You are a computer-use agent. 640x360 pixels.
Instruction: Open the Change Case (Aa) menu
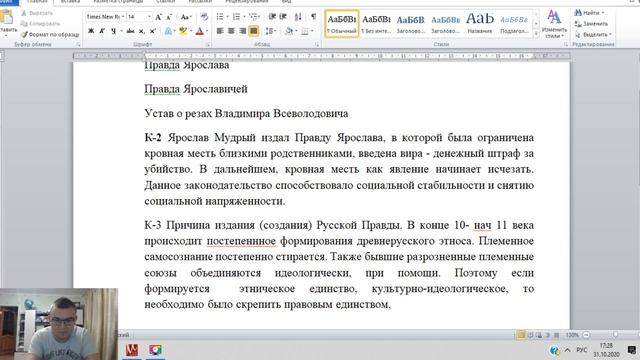[186, 17]
